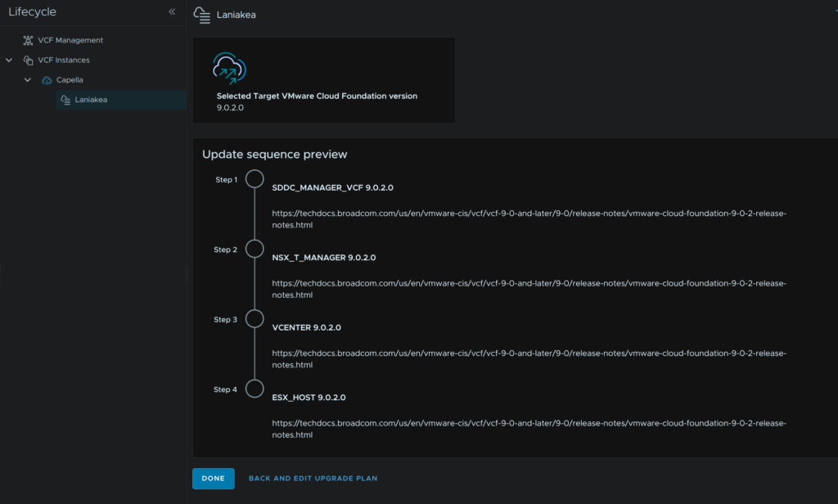The width and height of the screenshot is (838, 504).
Task: Click the Step 3 timeline circle
Action: [x=255, y=319]
